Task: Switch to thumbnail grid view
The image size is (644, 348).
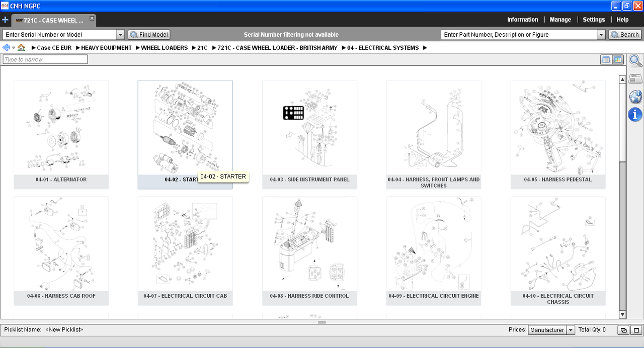Action: (x=618, y=60)
